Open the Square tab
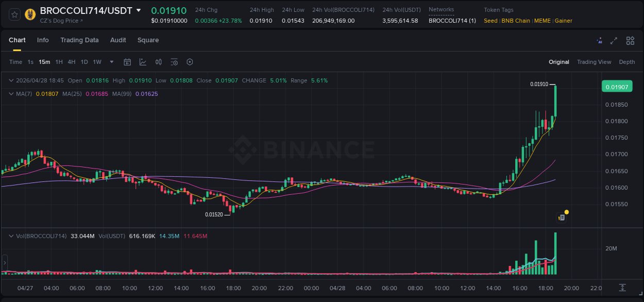The width and height of the screenshot is (644, 302). 148,40
